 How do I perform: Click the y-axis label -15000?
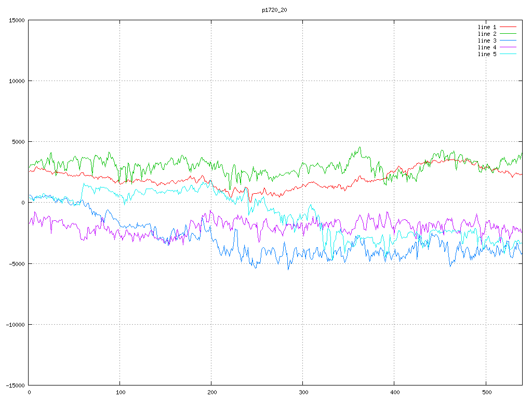(15, 385)
